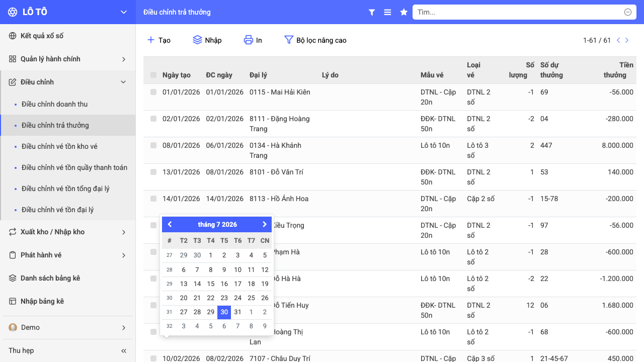Open Nhập bảng kê menu
Viewport: 644px width, 362px height.
coord(67,301)
